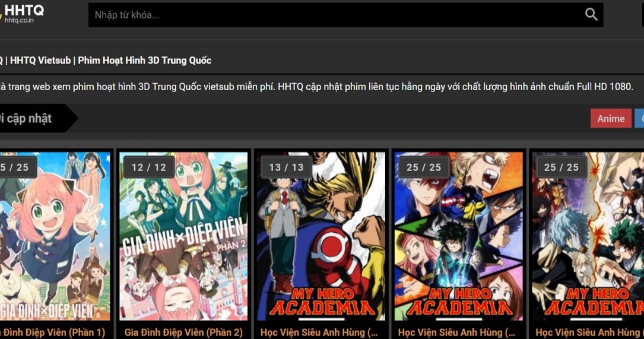Open the HHTQ site logo

pyautogui.click(x=21, y=13)
